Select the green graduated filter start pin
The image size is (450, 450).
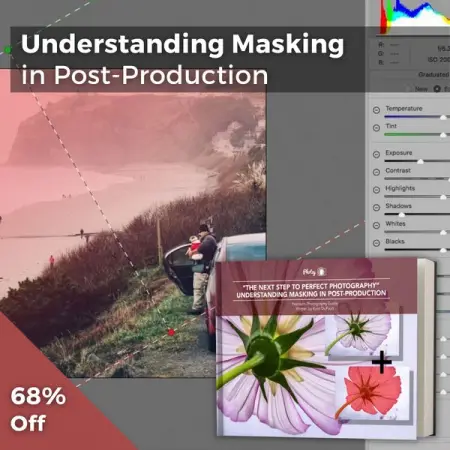pos(7,50)
